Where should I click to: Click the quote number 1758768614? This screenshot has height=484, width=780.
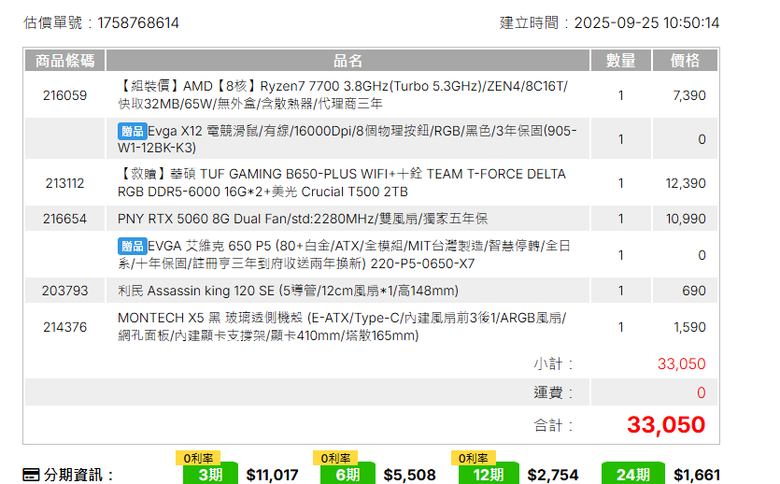pyautogui.click(x=138, y=23)
